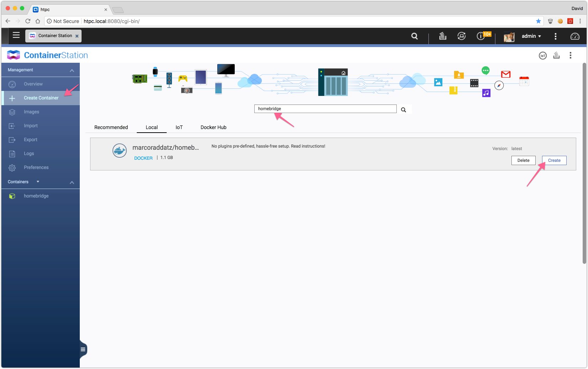Select the htpc browser tab
The height and width of the screenshot is (369, 588).
pyautogui.click(x=70, y=9)
